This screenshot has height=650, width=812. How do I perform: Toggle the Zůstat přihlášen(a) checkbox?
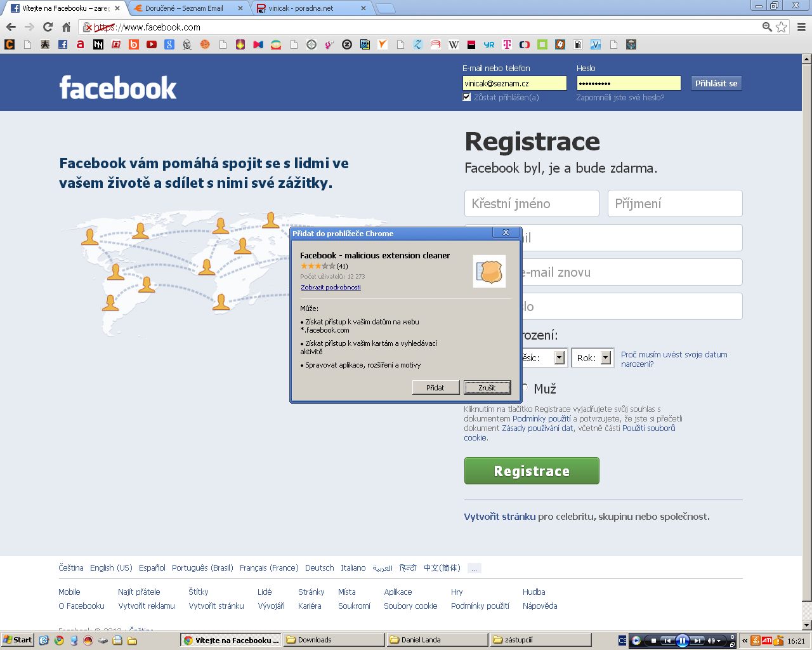(467, 97)
